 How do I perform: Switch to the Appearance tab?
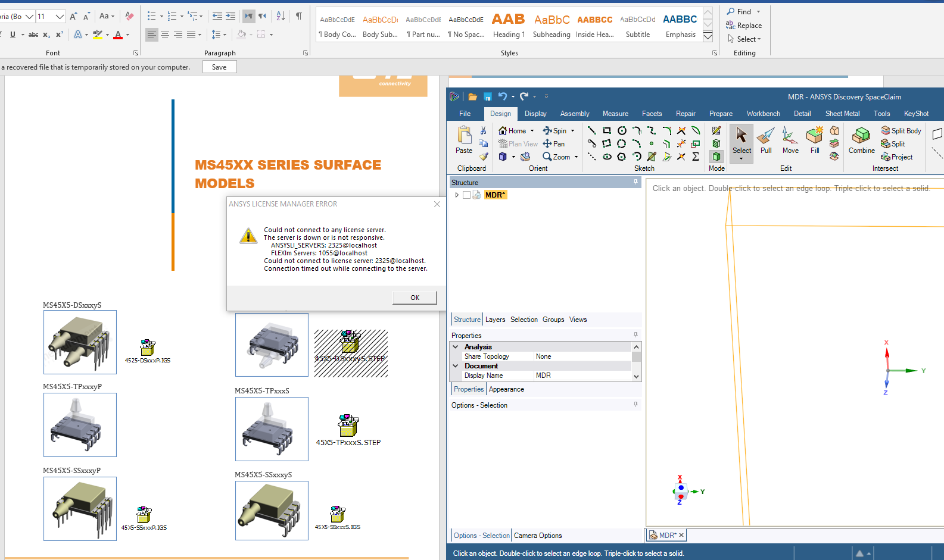(x=506, y=389)
